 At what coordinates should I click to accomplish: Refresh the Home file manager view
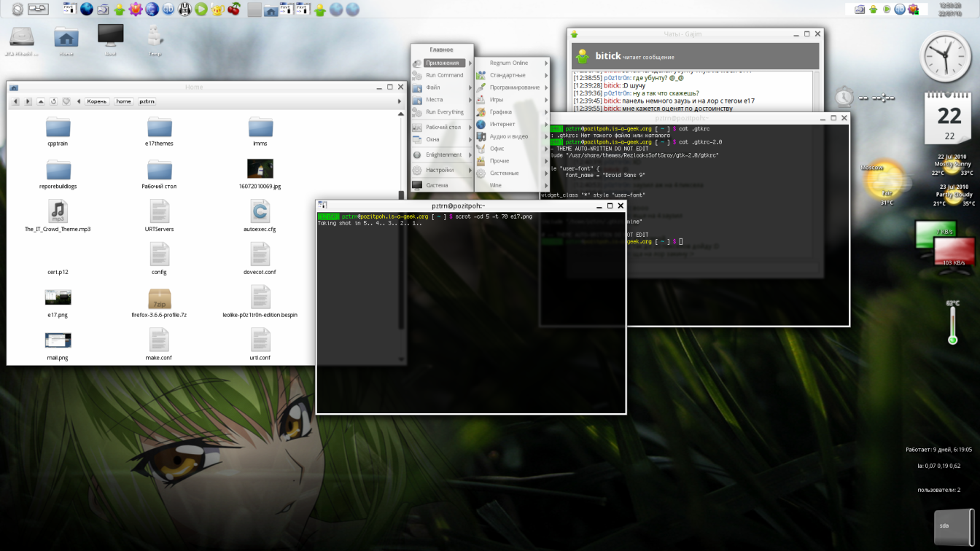pyautogui.click(x=53, y=101)
